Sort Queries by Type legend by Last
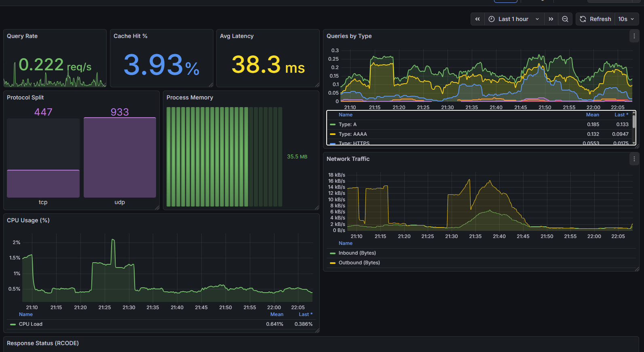Screen dimensions: 644x352 point(621,115)
